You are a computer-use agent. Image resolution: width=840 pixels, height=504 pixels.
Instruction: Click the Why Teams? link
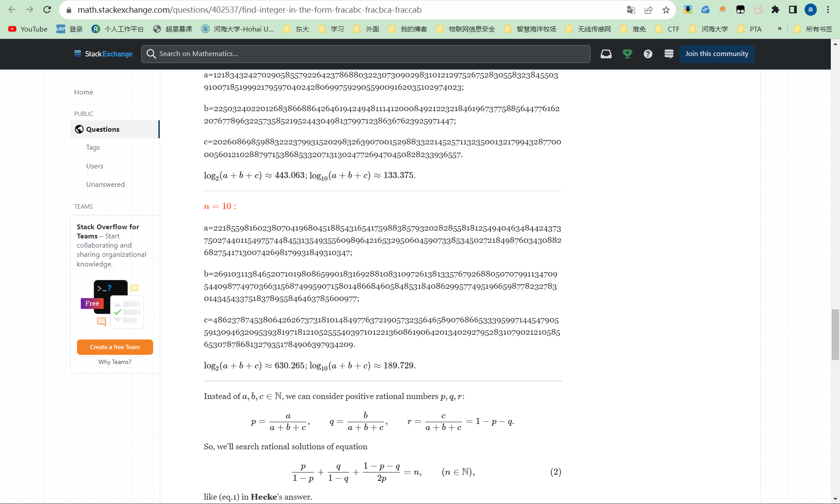click(115, 362)
